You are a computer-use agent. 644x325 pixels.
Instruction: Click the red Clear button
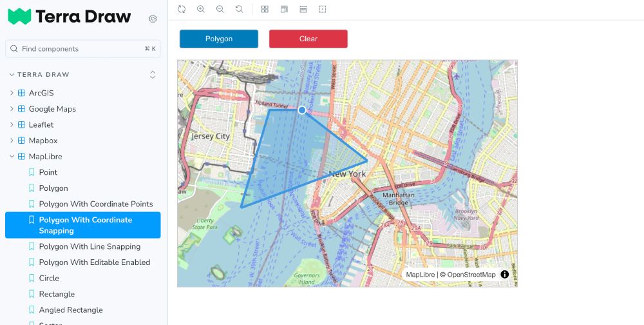pyautogui.click(x=308, y=39)
